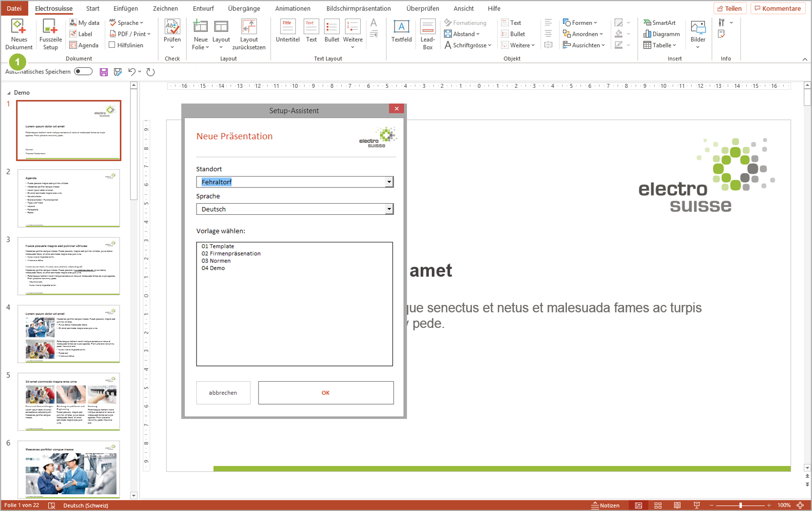
Task: Collapse the Demo section in slide panel
Action: (x=9, y=93)
